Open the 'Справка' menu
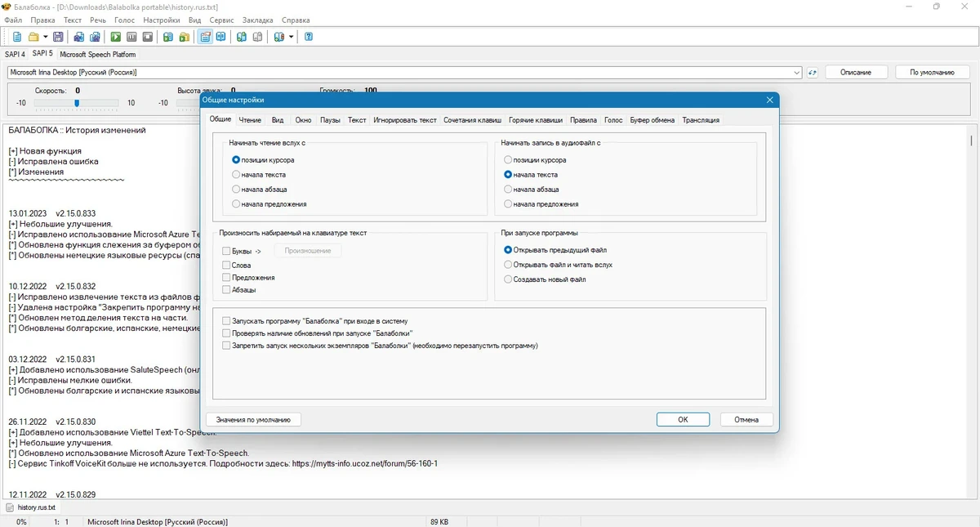This screenshot has width=980, height=527. pos(296,20)
